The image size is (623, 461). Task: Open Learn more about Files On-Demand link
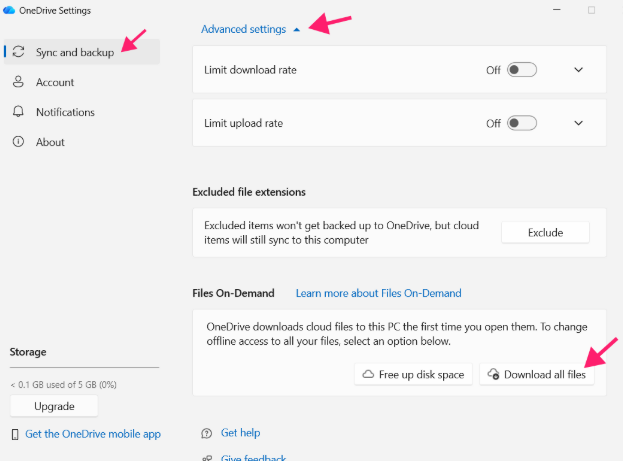tap(379, 293)
